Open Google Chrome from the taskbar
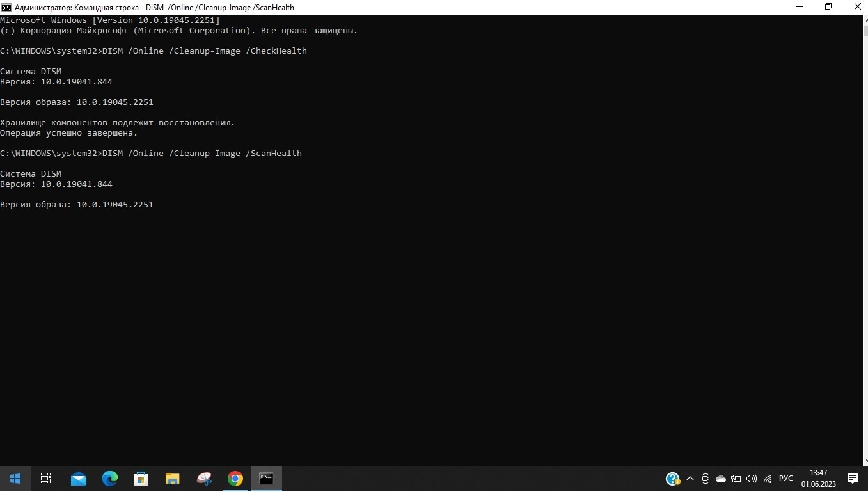868x492 pixels. (x=235, y=479)
